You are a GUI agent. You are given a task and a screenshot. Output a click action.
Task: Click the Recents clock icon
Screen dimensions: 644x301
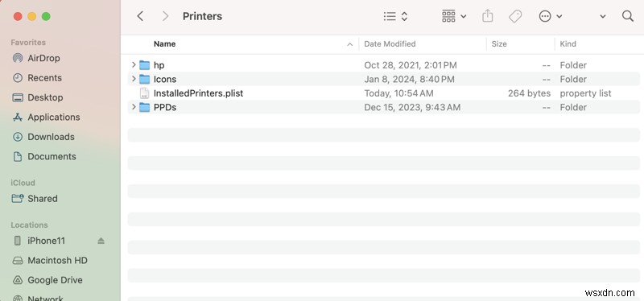click(x=18, y=77)
